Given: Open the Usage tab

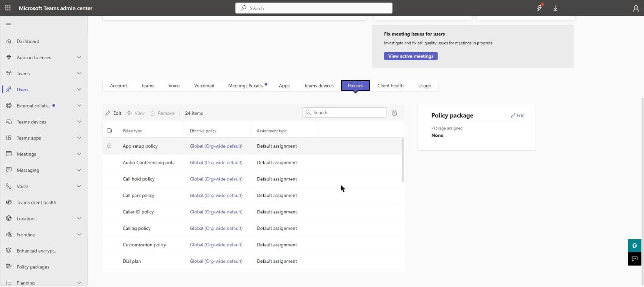Looking at the screenshot, I should tap(425, 86).
